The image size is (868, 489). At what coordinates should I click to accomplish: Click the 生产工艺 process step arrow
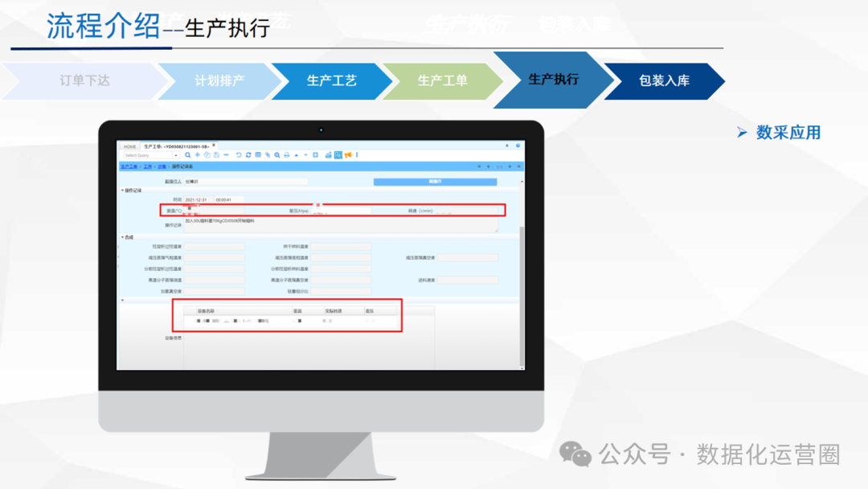click(332, 81)
